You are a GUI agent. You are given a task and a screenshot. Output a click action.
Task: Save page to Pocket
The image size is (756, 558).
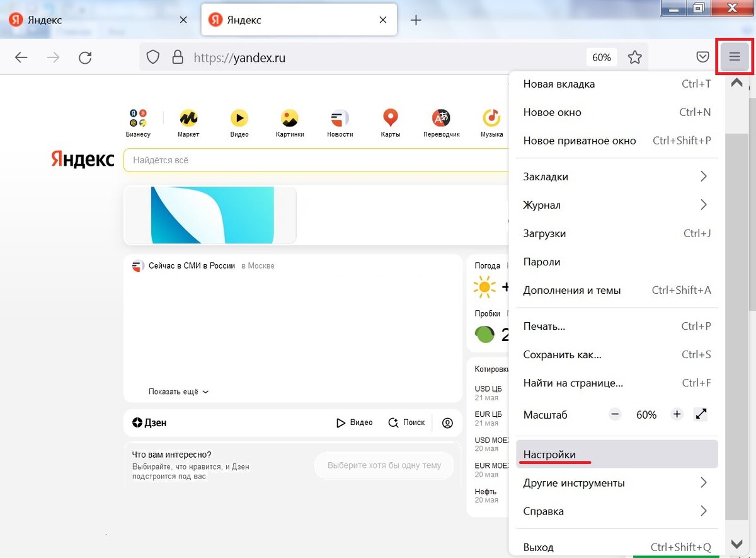pyautogui.click(x=703, y=57)
